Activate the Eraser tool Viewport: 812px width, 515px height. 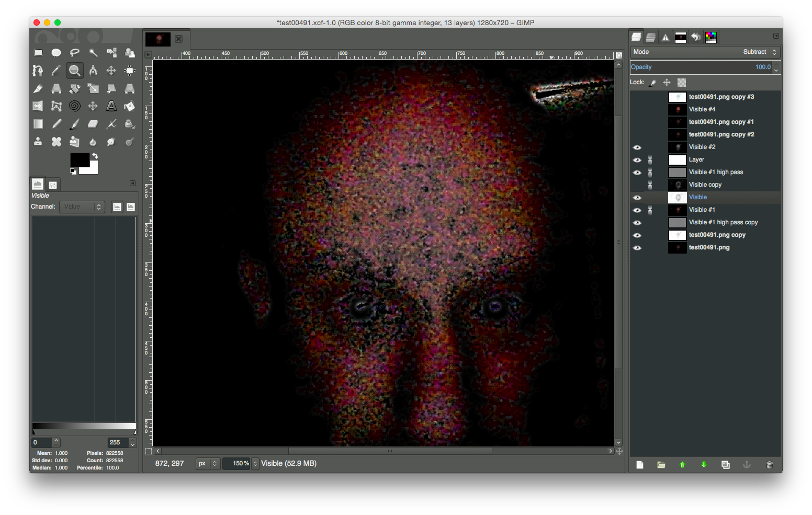tap(93, 124)
